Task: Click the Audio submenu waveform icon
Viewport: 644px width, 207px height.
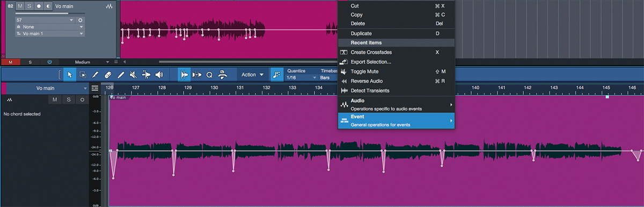Action: pyautogui.click(x=344, y=104)
